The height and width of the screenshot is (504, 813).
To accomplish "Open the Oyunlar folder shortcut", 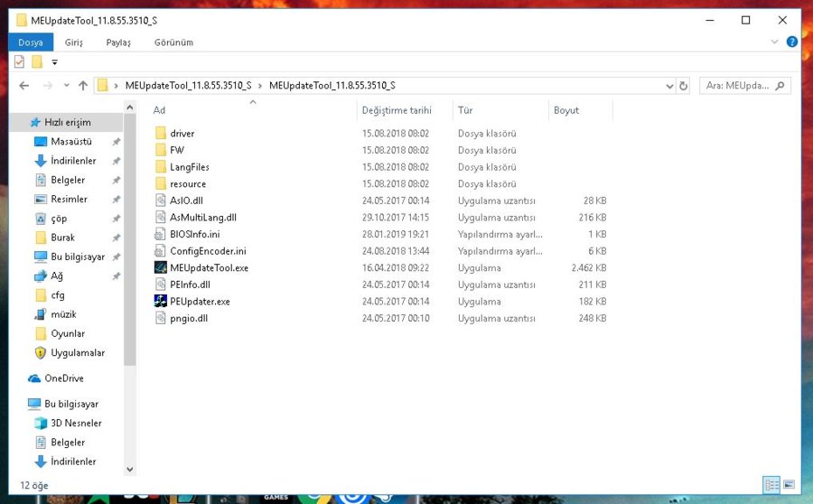I will [68, 333].
